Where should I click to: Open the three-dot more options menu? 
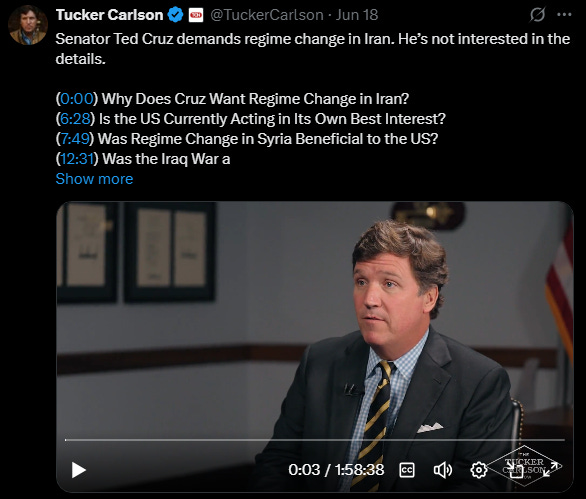(x=564, y=15)
